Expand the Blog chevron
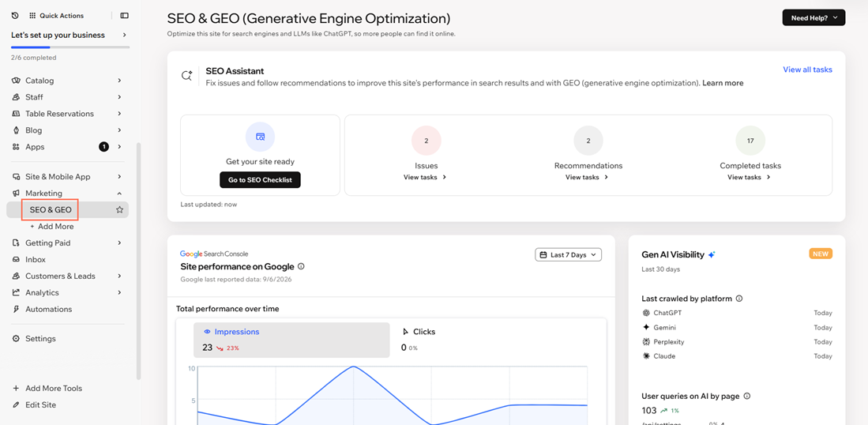The image size is (868, 425). pyautogui.click(x=119, y=130)
